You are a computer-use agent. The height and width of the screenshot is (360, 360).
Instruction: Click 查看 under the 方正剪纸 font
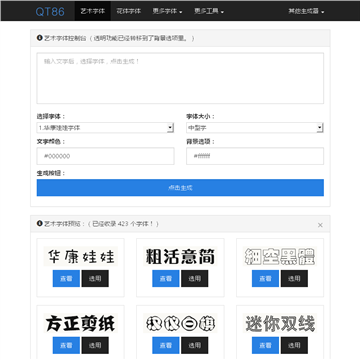tap(66, 345)
